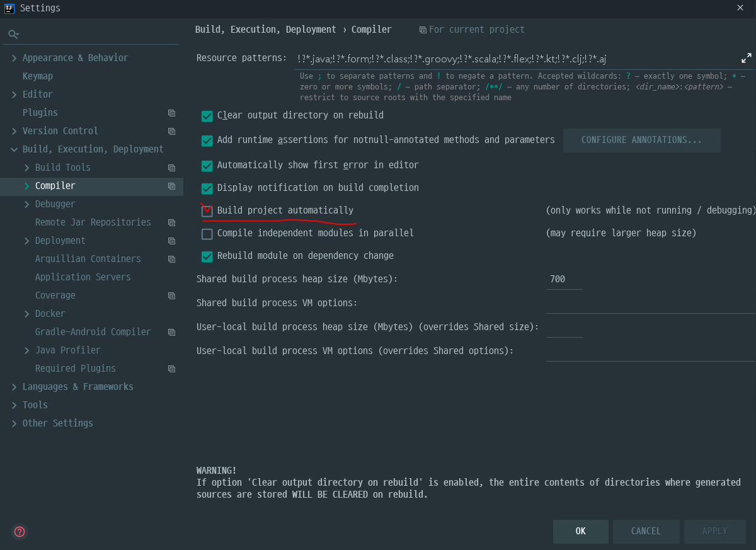The height and width of the screenshot is (550, 756).
Task: Toggle Display notification on build completion
Action: [x=207, y=188]
